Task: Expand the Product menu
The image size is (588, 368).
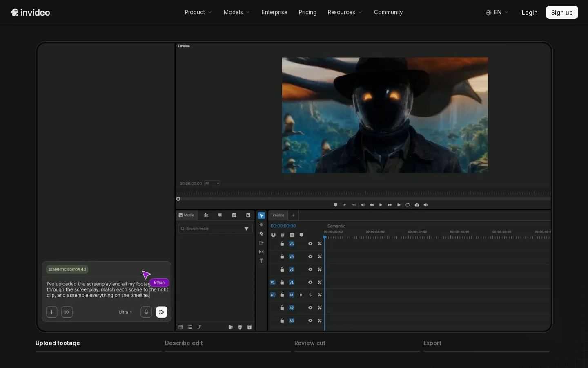Action: (x=198, y=12)
